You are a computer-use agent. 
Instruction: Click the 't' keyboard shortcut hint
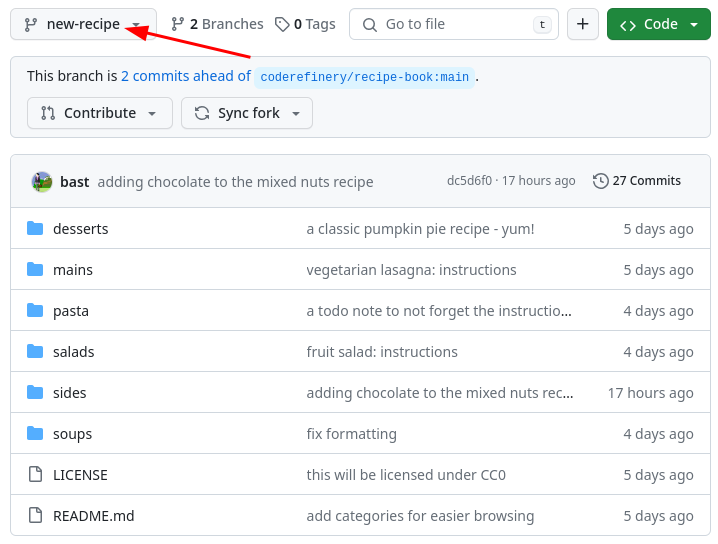(x=542, y=24)
